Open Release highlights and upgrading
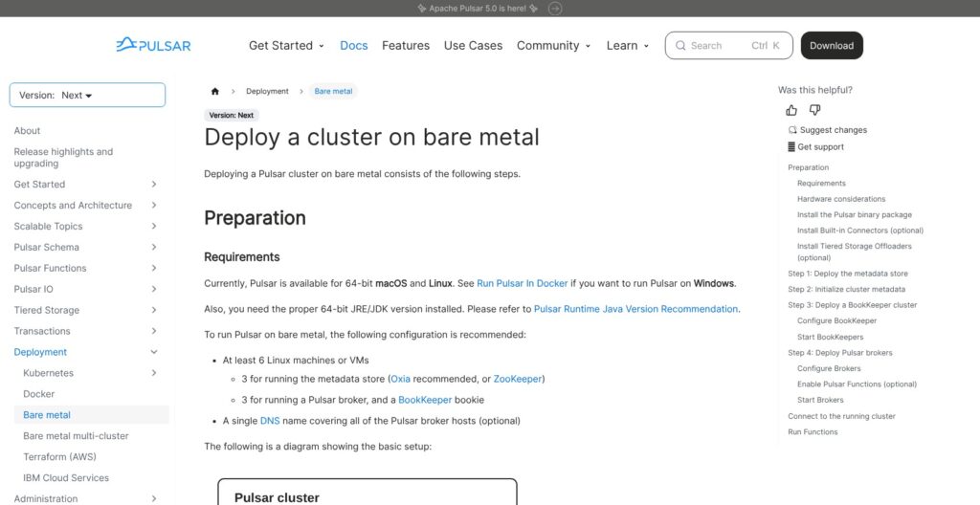 [63, 158]
